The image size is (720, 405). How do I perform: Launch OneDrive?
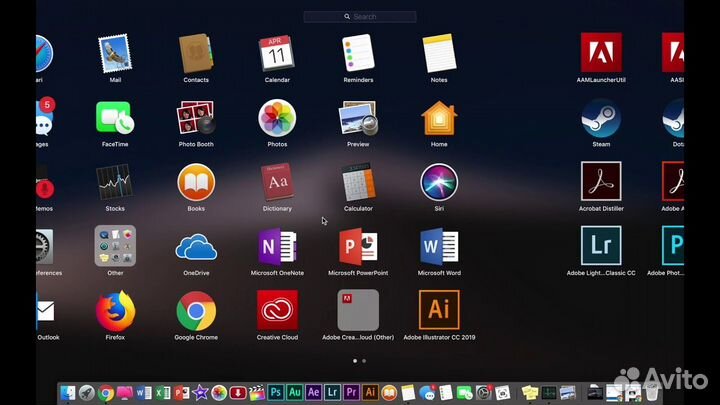coord(196,247)
